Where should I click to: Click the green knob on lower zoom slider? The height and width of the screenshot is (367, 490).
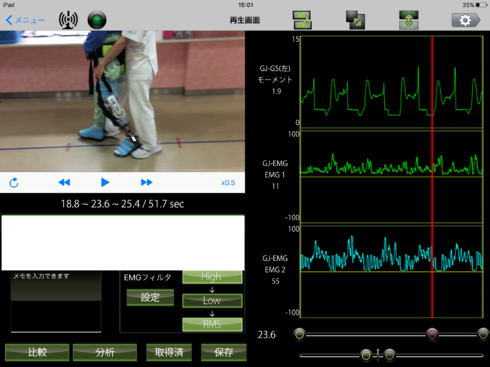[x=389, y=355]
